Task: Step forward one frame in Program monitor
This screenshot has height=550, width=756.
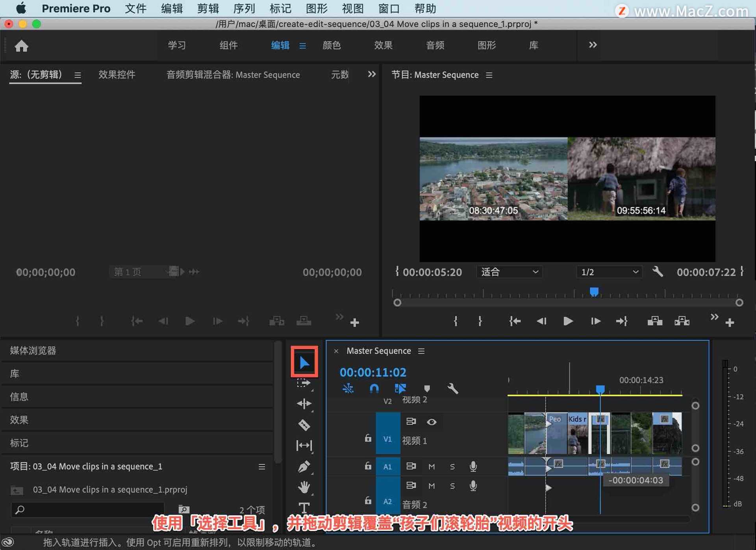Action: pos(595,321)
